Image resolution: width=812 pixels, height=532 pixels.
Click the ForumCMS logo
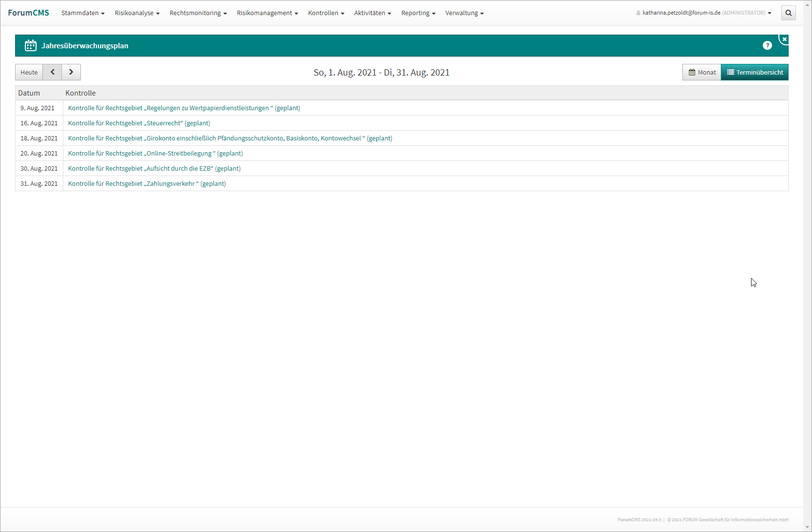(28, 13)
